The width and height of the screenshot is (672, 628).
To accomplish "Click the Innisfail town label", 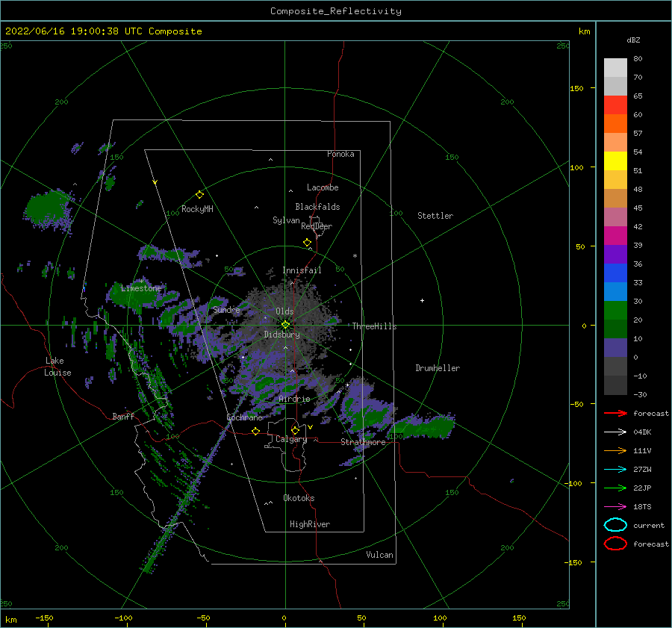I will tap(302, 270).
